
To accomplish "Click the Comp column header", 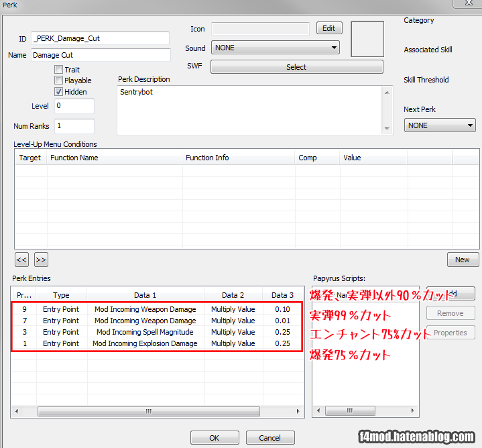I will click(317, 158).
